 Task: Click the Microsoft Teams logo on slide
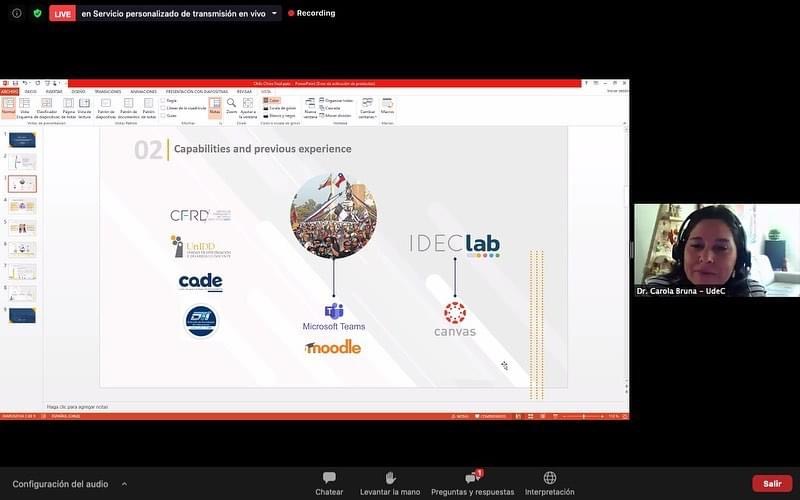(x=334, y=317)
